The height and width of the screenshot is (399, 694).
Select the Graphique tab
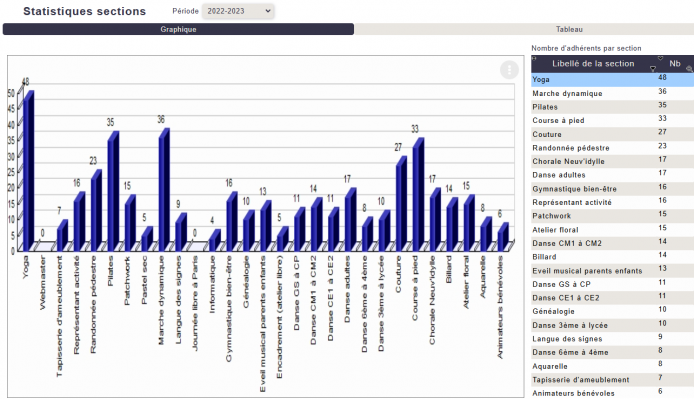click(178, 29)
